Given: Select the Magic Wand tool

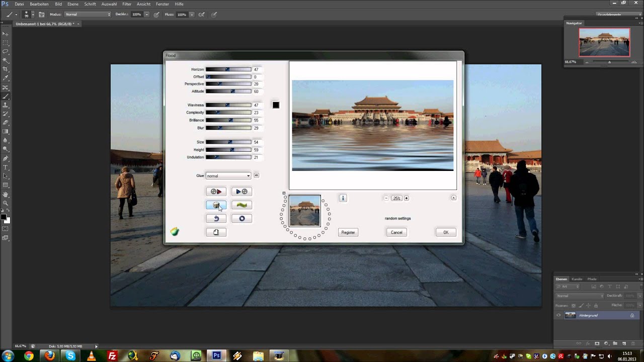Looking at the screenshot, I should click(6, 60).
